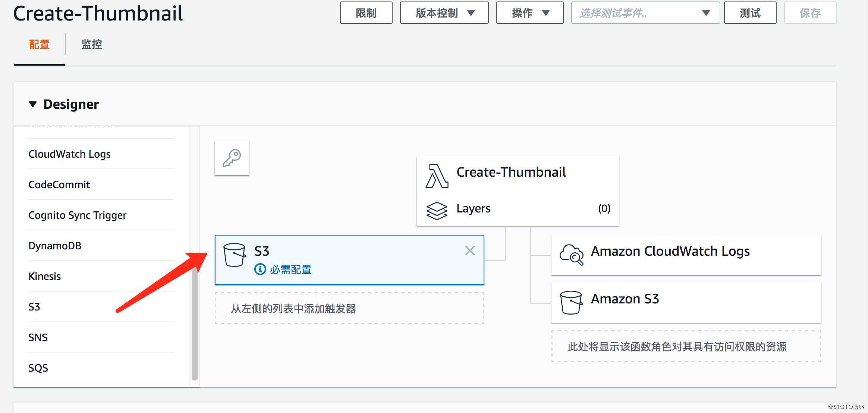Click the info icon beside 必需配置

260,269
